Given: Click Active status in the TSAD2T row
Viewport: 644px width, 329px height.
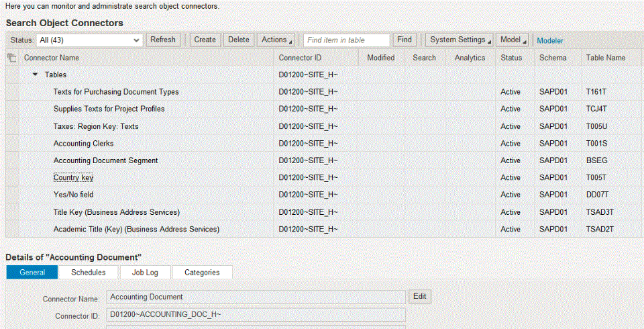Looking at the screenshot, I should [x=511, y=229].
